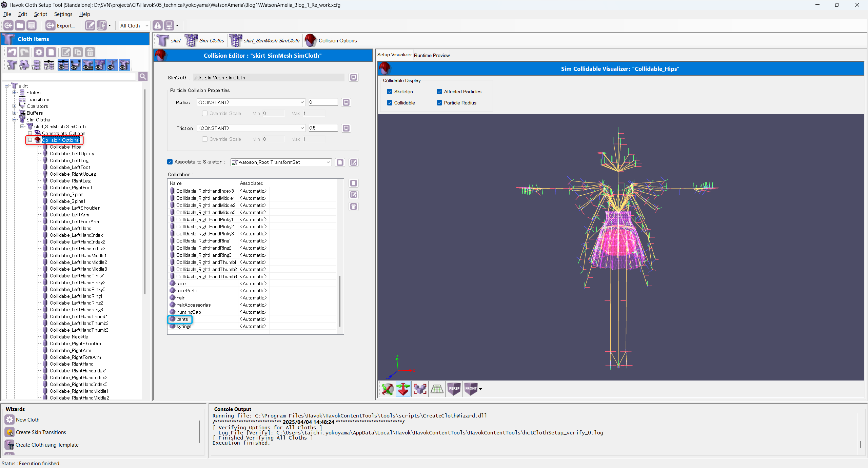Open the Friction CONSTANT dropdown
Screen dimensions: 868x468
[x=251, y=128]
